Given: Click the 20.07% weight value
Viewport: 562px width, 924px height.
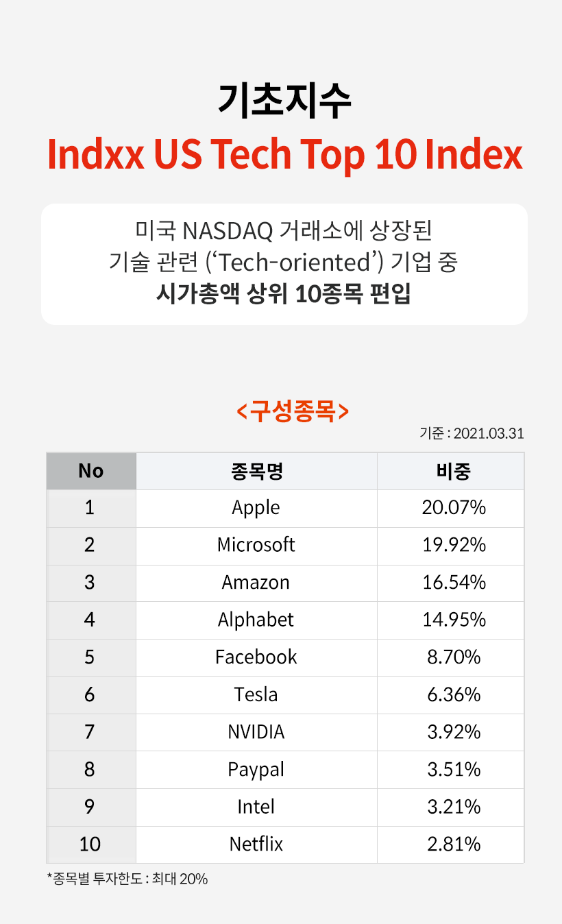Looking at the screenshot, I should 453,508.
